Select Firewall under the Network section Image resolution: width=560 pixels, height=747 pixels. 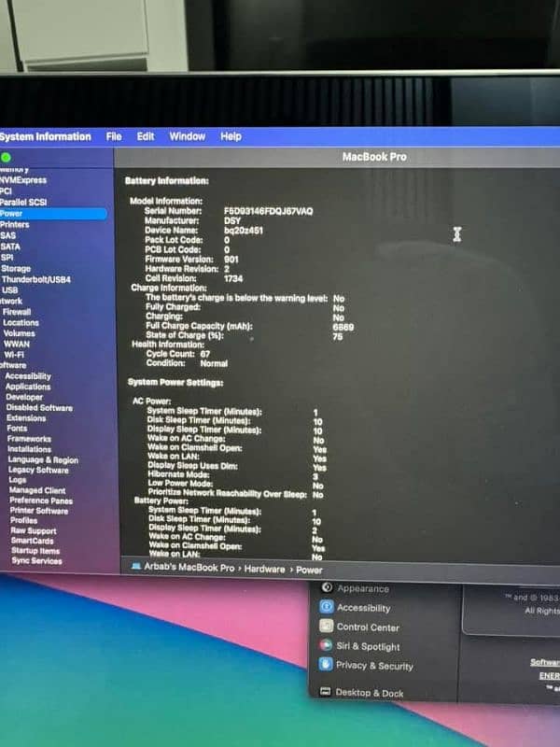click(16, 312)
